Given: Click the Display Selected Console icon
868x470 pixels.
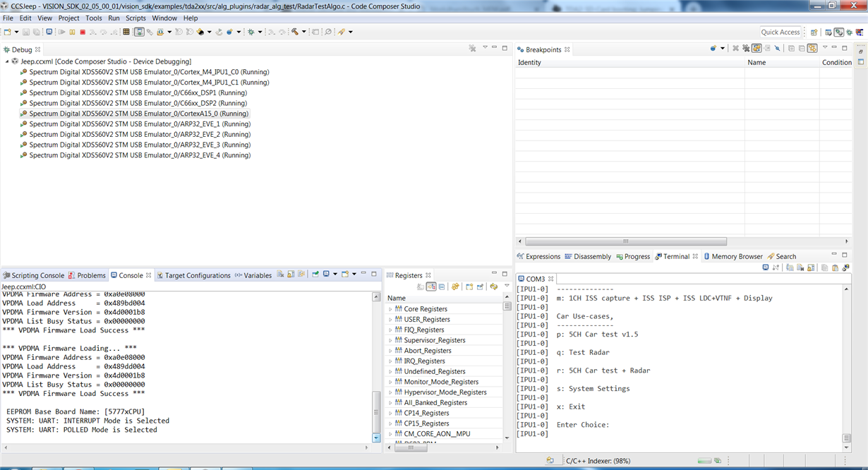Looking at the screenshot, I should pyautogui.click(x=326, y=274).
